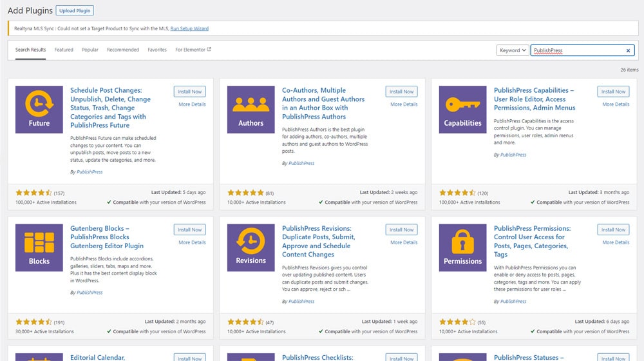
Task: Select the '26 items' results count text
Action: pos(629,70)
